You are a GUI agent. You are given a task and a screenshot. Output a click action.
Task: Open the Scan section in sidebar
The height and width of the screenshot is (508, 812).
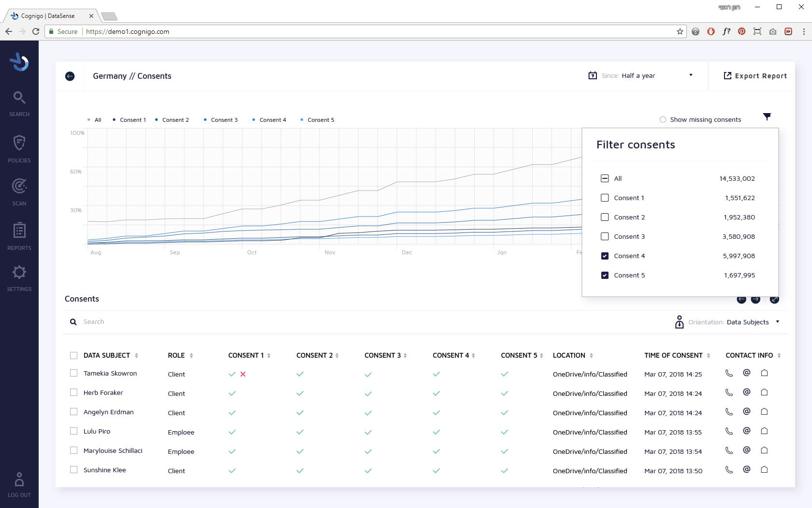point(19,192)
